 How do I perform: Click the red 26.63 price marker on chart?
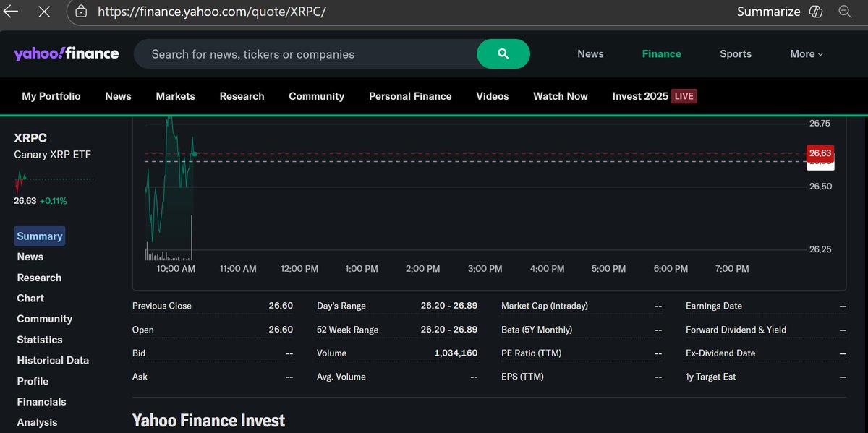click(820, 153)
